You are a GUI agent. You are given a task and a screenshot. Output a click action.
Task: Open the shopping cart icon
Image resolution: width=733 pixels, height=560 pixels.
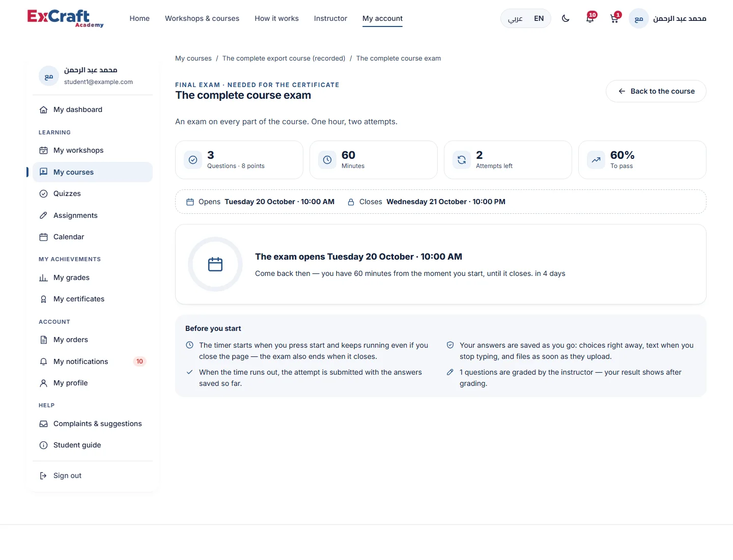point(614,18)
